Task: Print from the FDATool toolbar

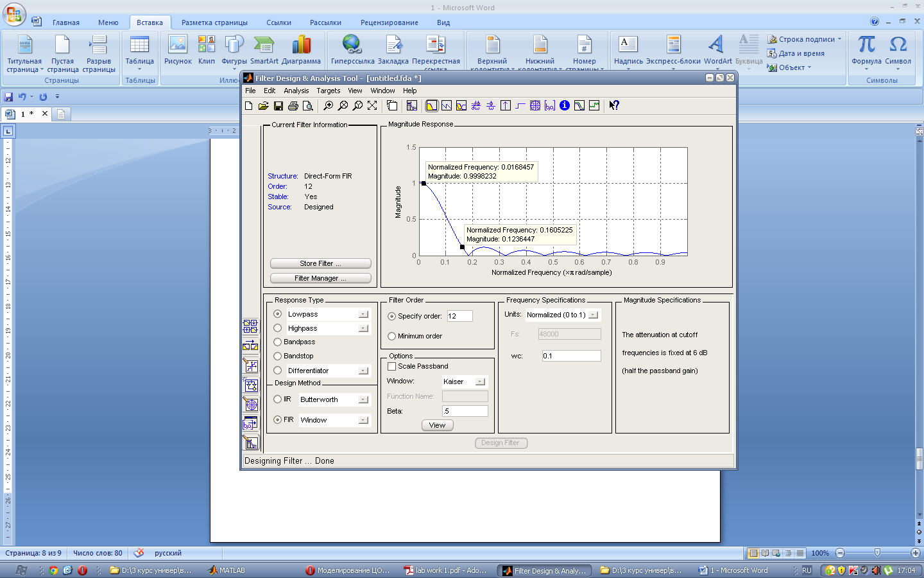Action: pos(293,106)
